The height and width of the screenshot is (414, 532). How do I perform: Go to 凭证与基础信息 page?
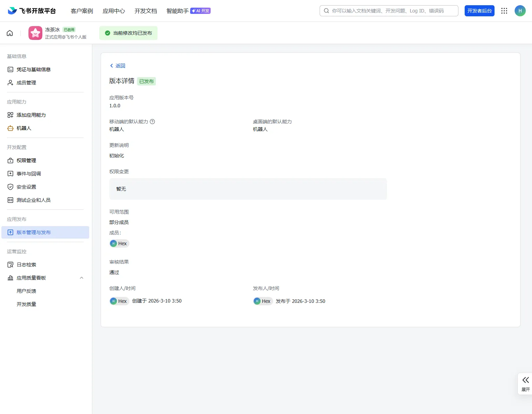pyautogui.click(x=33, y=69)
